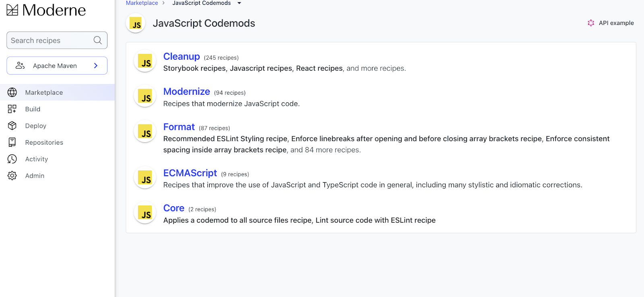Click the people icon beside Apache Maven

pos(20,66)
